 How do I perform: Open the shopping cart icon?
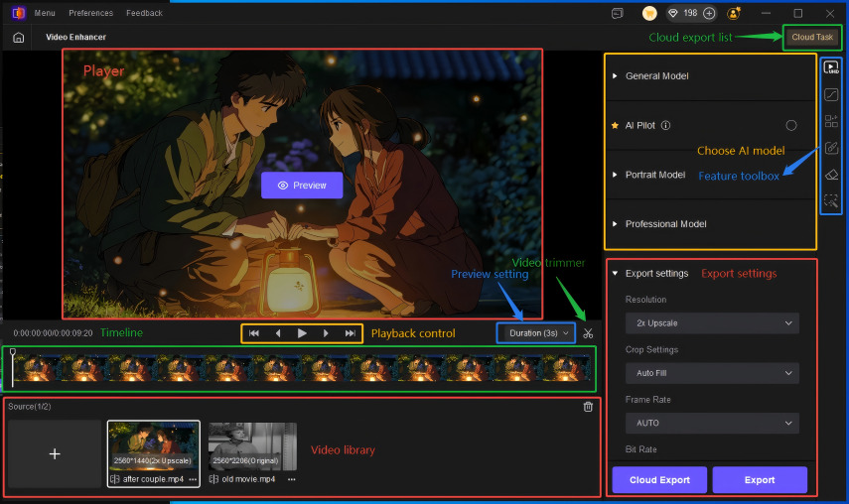tap(649, 13)
